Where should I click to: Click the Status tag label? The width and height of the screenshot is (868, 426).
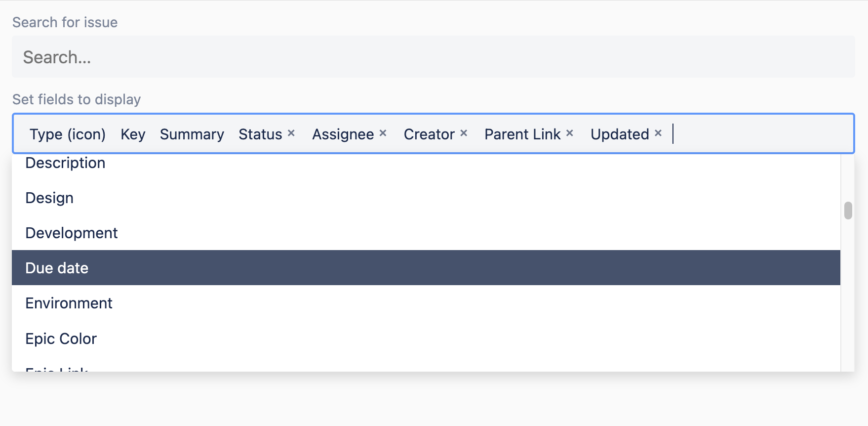tap(260, 134)
